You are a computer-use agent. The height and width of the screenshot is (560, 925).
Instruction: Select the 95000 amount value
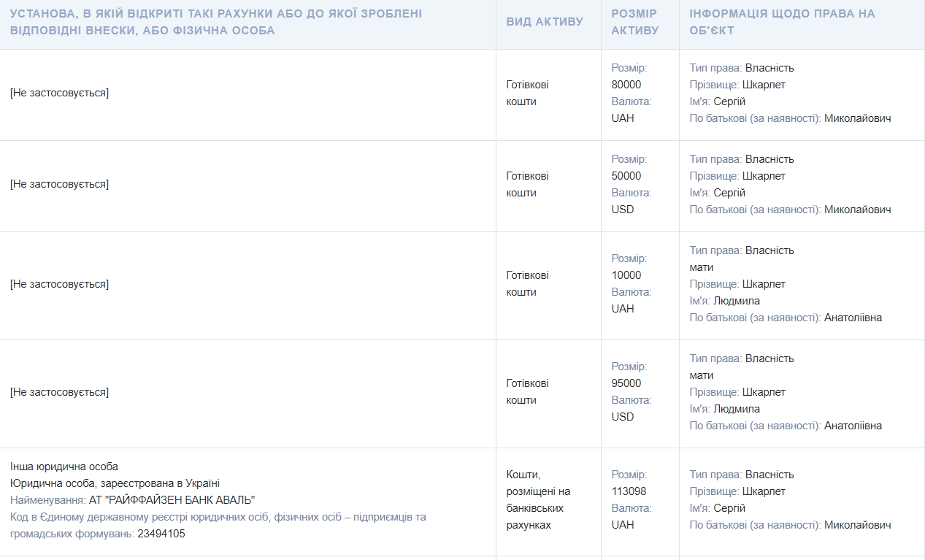(626, 383)
